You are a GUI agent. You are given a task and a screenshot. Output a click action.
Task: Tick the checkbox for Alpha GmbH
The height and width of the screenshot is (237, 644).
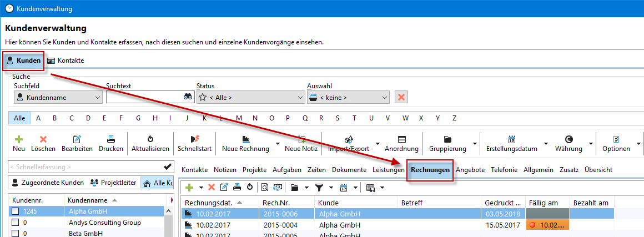pyautogui.click(x=16, y=211)
